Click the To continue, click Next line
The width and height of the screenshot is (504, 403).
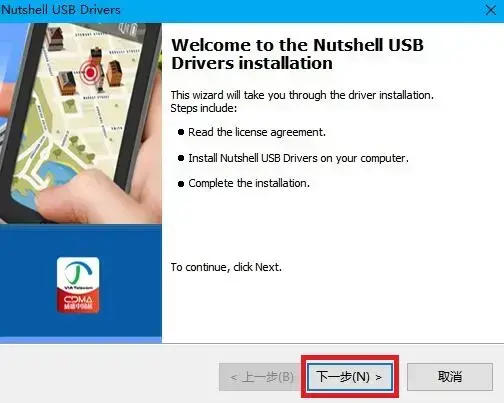point(226,267)
